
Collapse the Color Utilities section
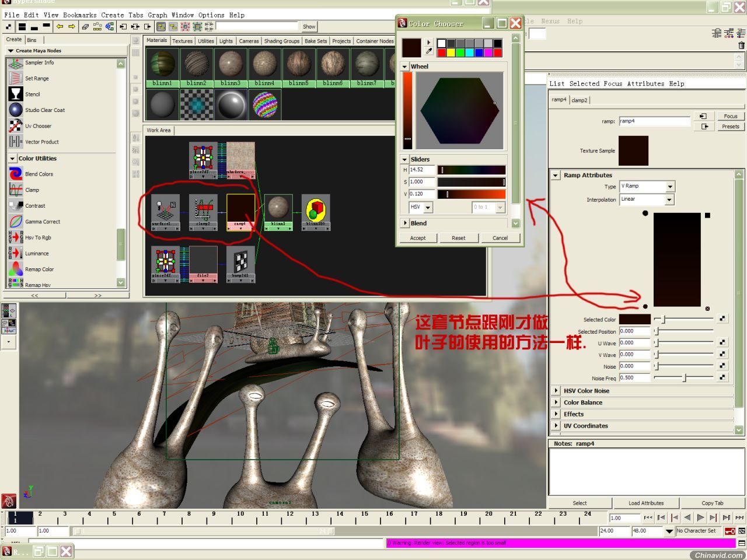[x=12, y=159]
